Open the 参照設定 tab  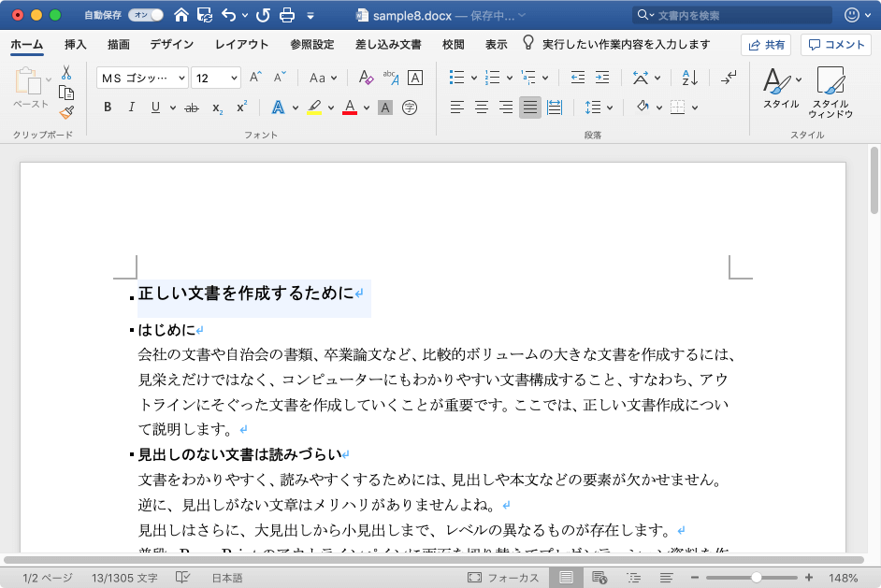click(x=311, y=44)
